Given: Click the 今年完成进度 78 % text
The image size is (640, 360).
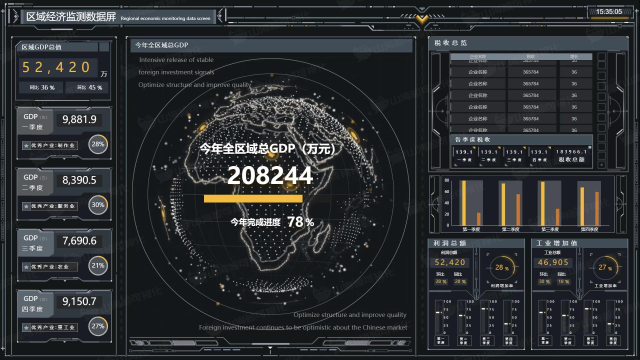Looking at the screenshot, I should point(272,222).
